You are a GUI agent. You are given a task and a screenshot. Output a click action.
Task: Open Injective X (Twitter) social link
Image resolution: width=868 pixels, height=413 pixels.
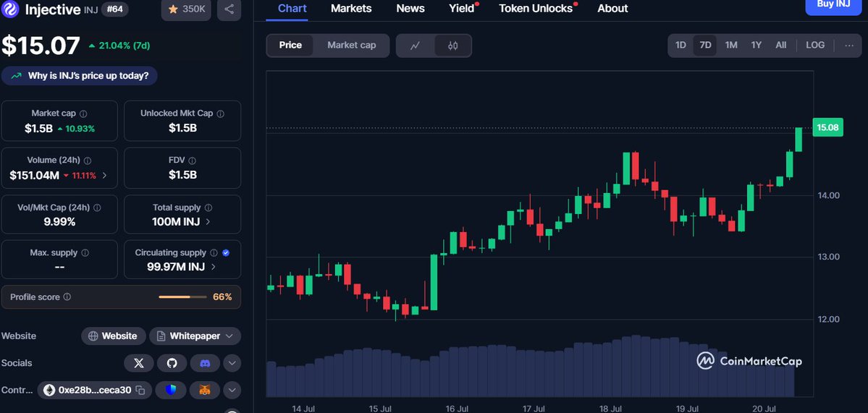pyautogui.click(x=139, y=363)
